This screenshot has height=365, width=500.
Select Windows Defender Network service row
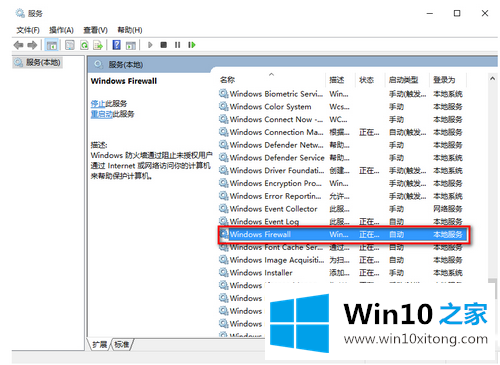(343, 145)
